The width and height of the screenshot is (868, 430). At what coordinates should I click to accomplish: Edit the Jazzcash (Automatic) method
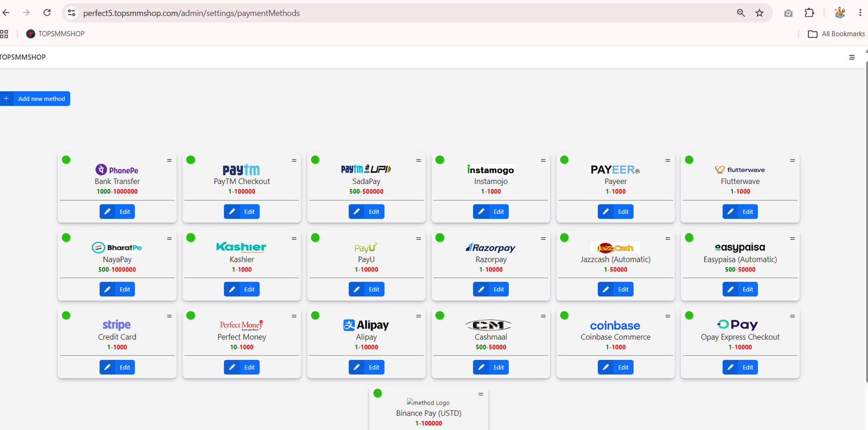615,289
